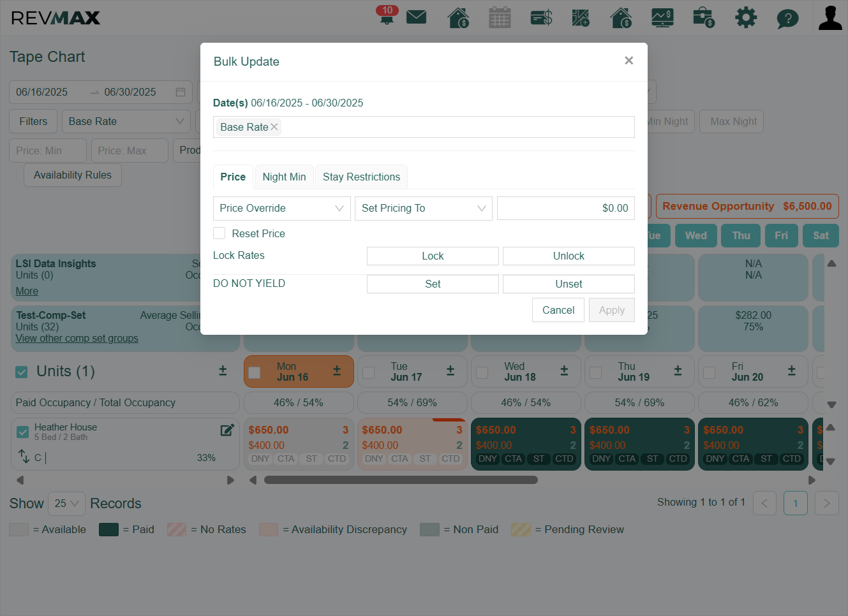This screenshot has height=616, width=848.
Task: Remove the Base Rate tag
Action: 274,127
